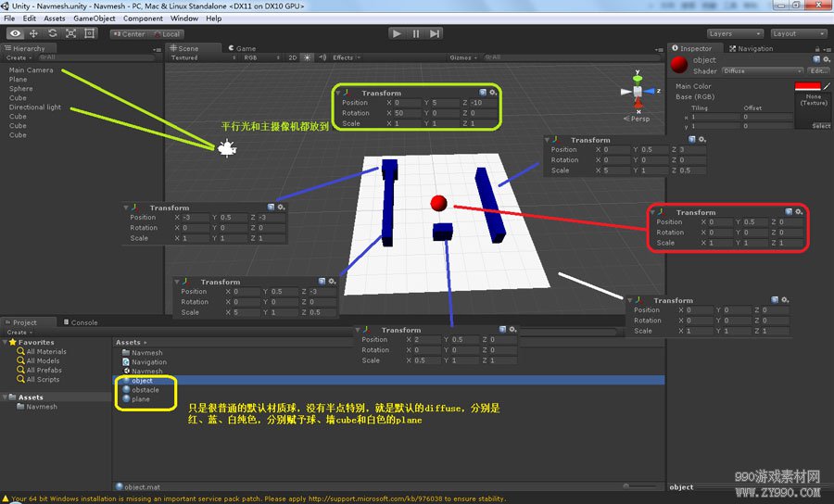
Task: Switch to the Console tab
Action: (x=81, y=322)
